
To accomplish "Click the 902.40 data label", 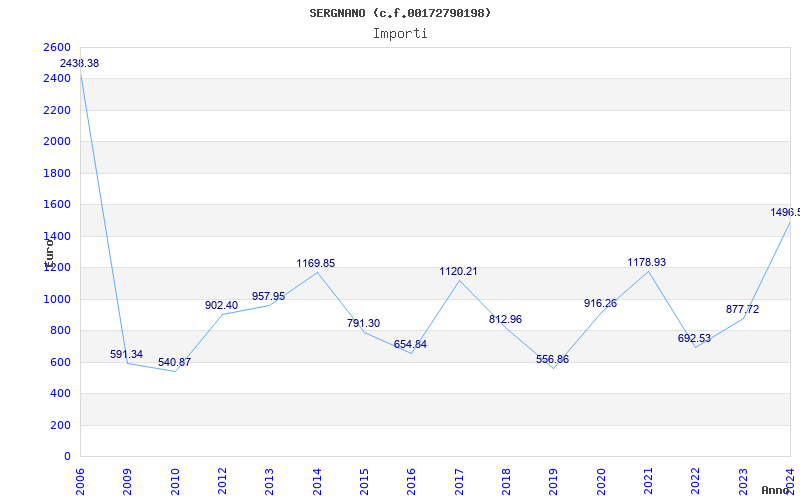I will pyautogui.click(x=221, y=305).
